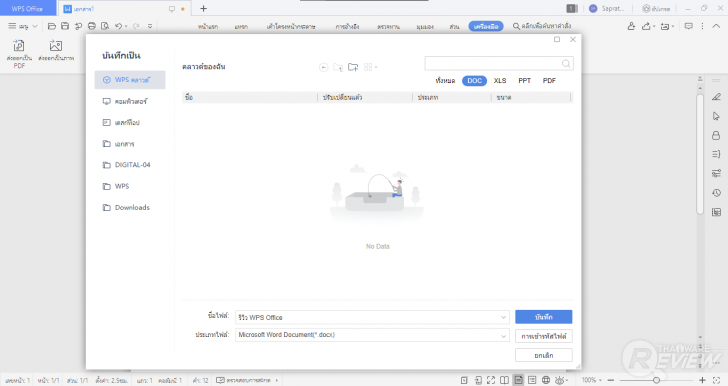
Task: Select the PDF filter tab
Action: point(549,81)
